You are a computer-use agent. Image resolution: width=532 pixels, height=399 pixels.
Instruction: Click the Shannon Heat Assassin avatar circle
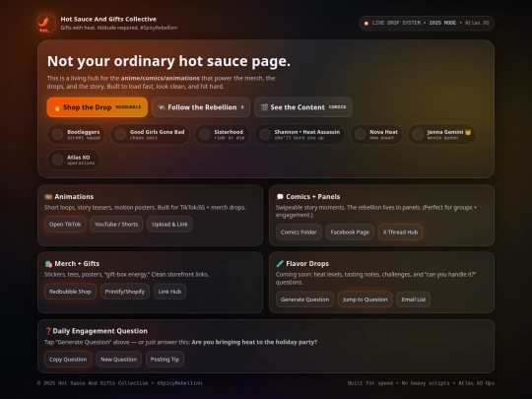pos(265,134)
